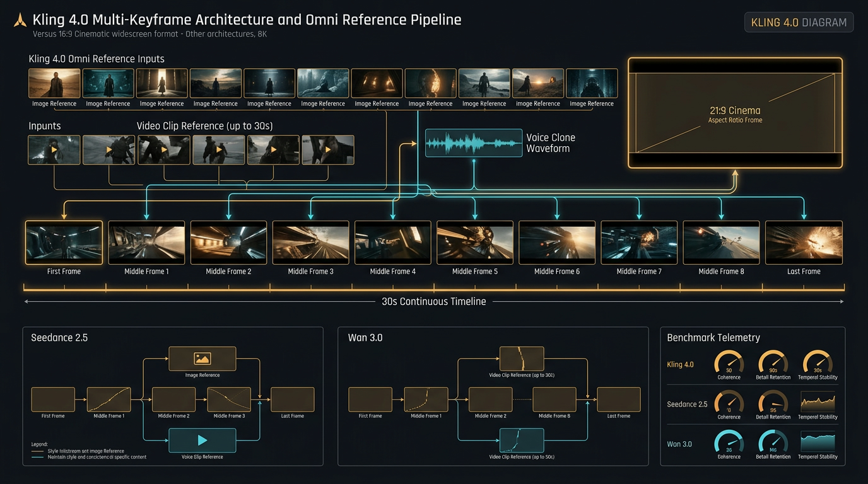Choose the Middle Frame 3 thumbnail in main timeline
This screenshot has height=484, width=868.
click(x=310, y=242)
